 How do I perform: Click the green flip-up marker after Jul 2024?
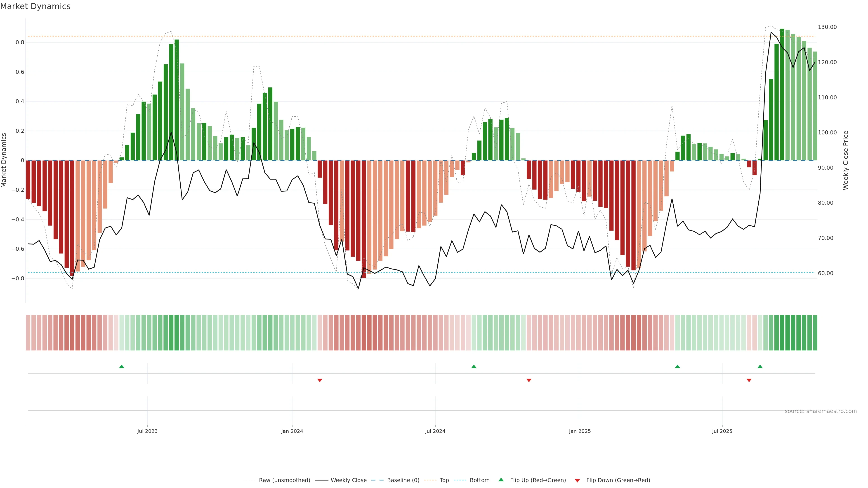tap(474, 366)
